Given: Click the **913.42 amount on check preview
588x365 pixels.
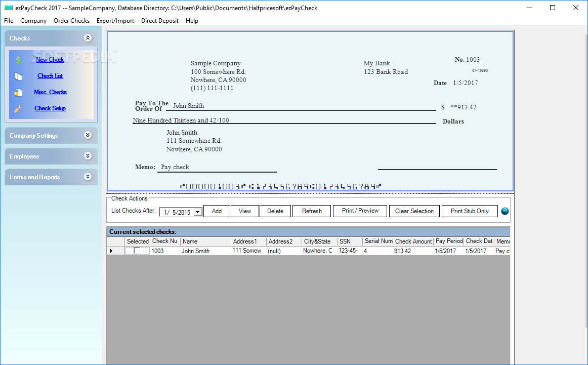Looking at the screenshot, I should (463, 107).
